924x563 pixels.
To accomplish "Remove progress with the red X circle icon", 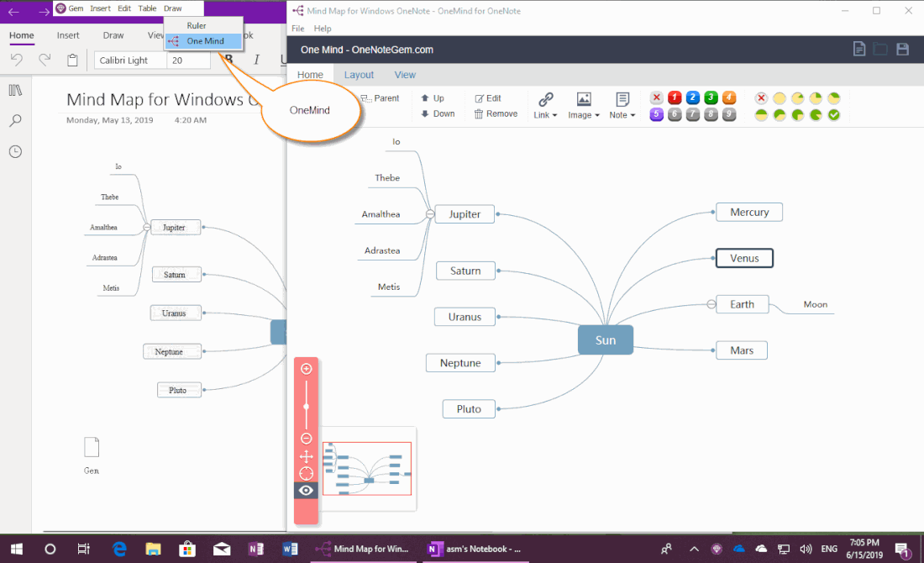I will 761,98.
